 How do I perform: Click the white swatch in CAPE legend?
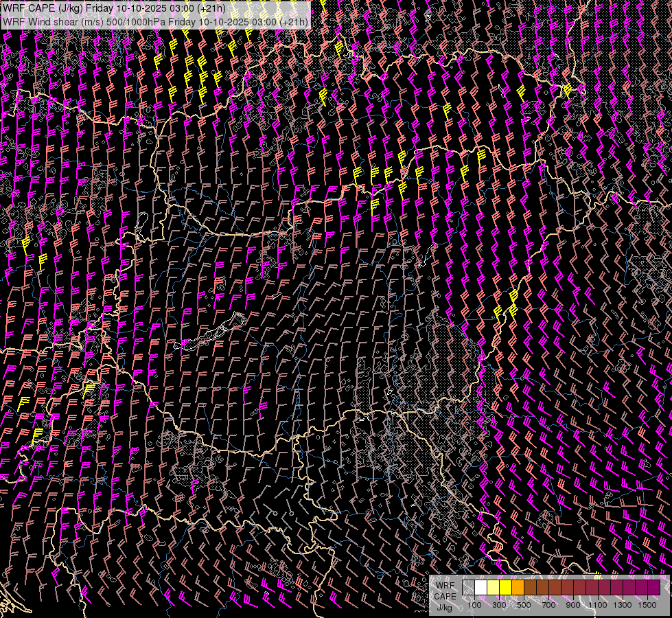point(481,588)
